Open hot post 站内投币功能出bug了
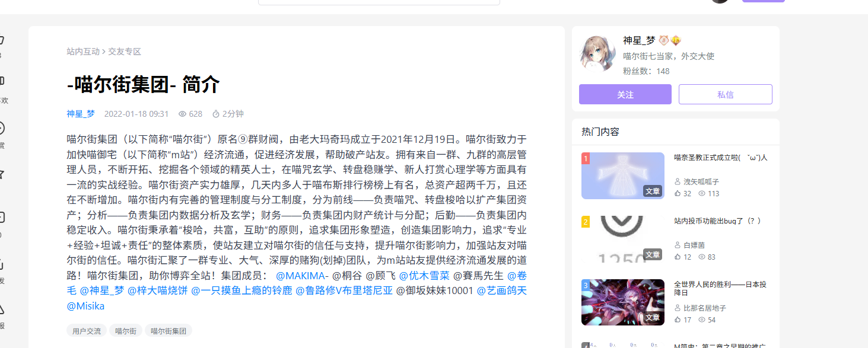Screen dimensions: 868x348 (717, 221)
